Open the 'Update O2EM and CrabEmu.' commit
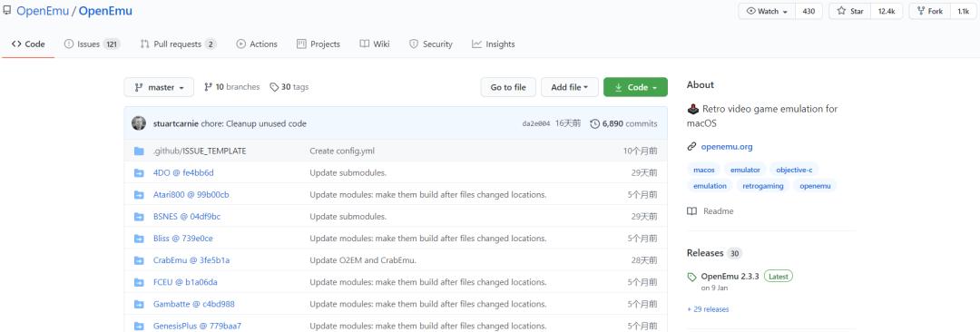The height and width of the screenshot is (332, 980). (x=362, y=260)
